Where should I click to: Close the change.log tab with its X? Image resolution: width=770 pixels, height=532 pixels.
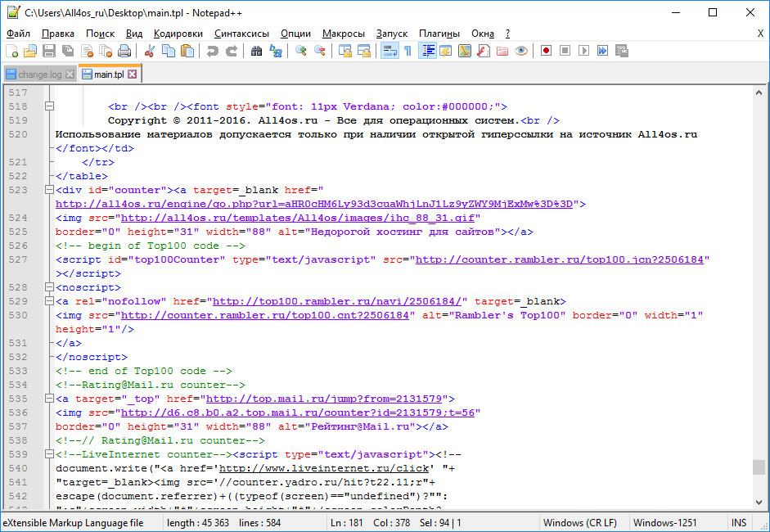pos(70,74)
